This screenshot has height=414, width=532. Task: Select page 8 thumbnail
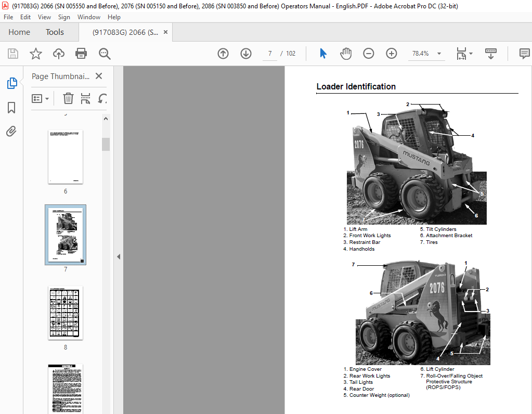pyautogui.click(x=66, y=313)
